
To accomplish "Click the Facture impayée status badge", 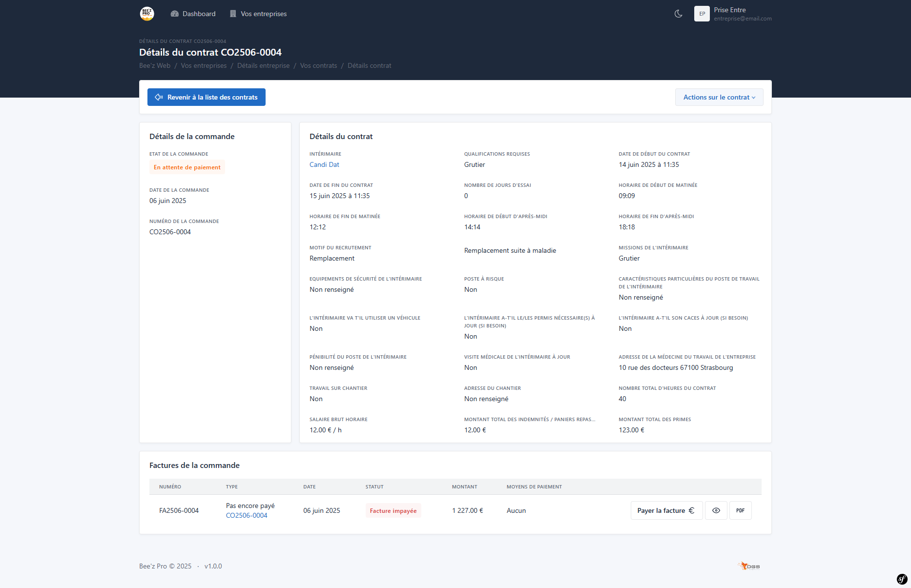I will click(393, 510).
